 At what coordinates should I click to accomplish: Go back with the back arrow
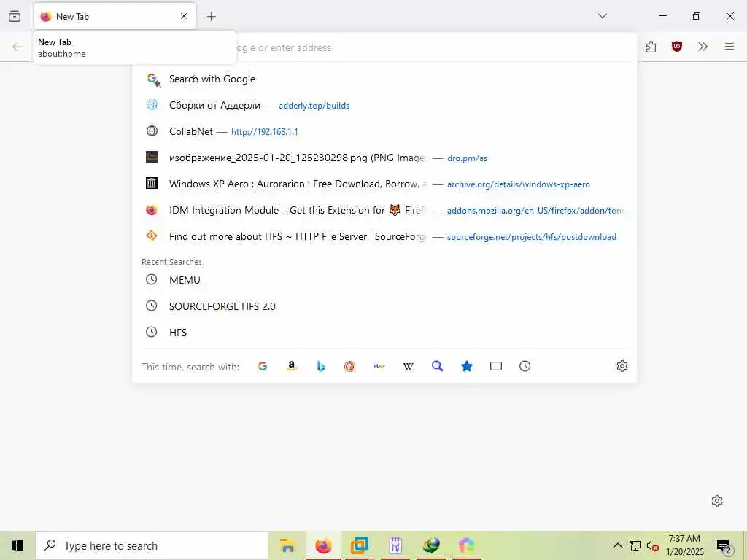coord(18,47)
